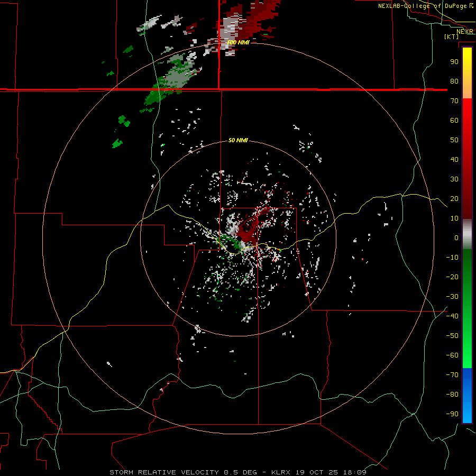Select the -20 value on the velocity scale
This screenshot has width=476, height=476.
tap(452, 277)
